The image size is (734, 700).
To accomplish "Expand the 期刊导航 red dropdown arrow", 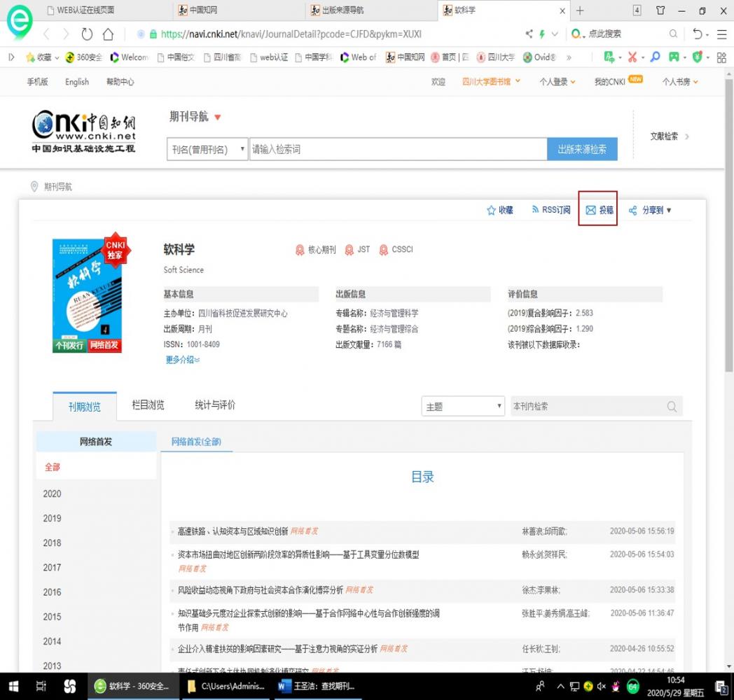I will point(218,117).
